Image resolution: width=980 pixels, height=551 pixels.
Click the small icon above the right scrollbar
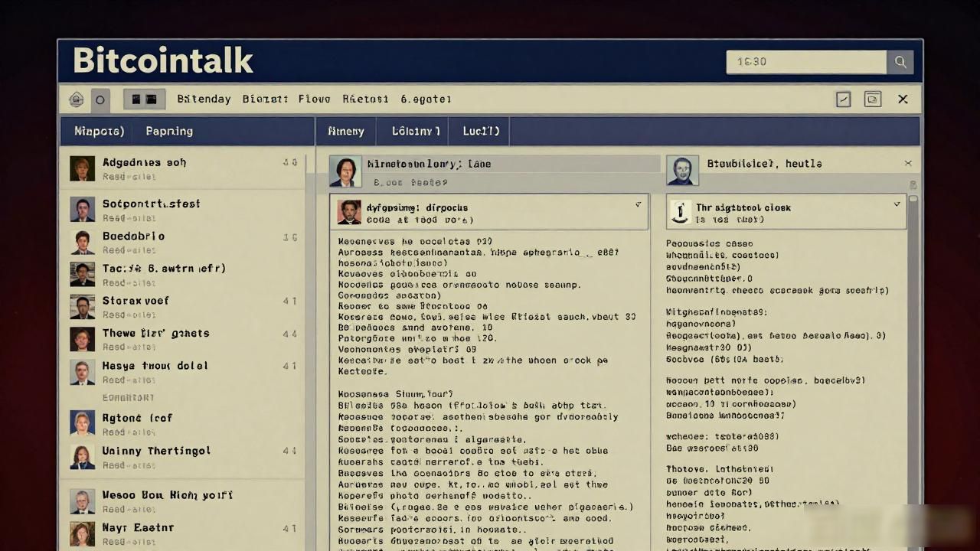(x=913, y=185)
